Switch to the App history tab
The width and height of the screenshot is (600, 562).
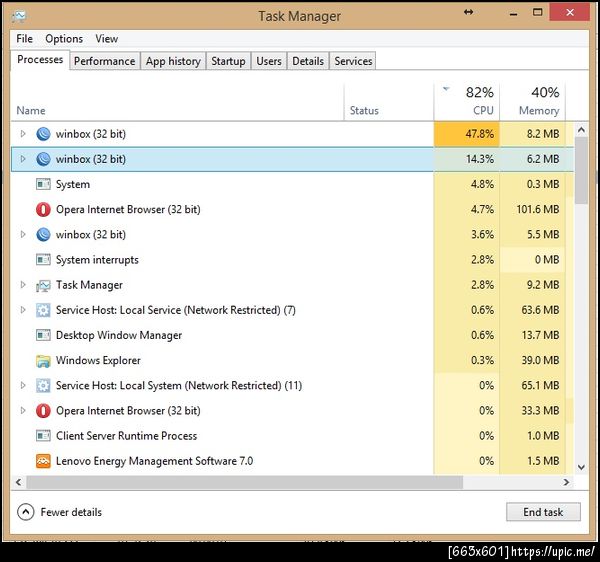(x=173, y=61)
